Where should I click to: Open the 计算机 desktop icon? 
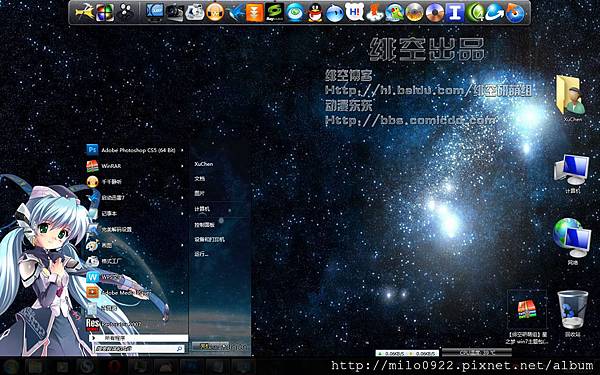point(572,173)
